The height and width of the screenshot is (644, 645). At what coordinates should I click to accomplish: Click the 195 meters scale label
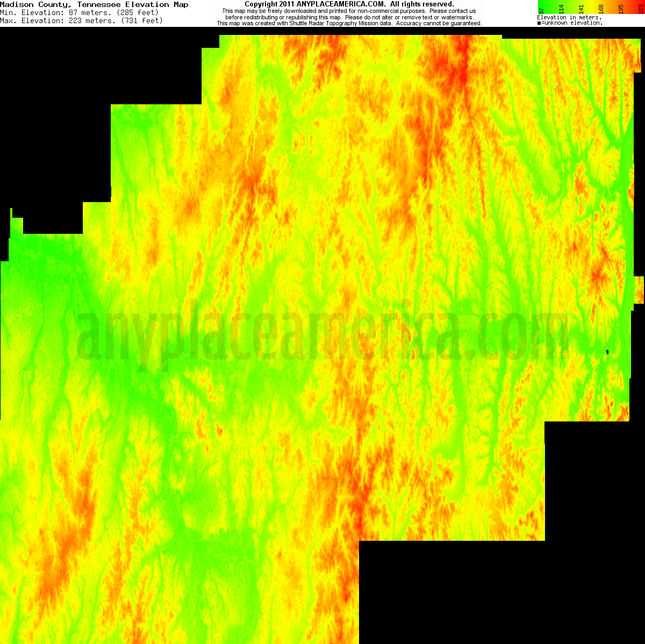pyautogui.click(x=621, y=8)
